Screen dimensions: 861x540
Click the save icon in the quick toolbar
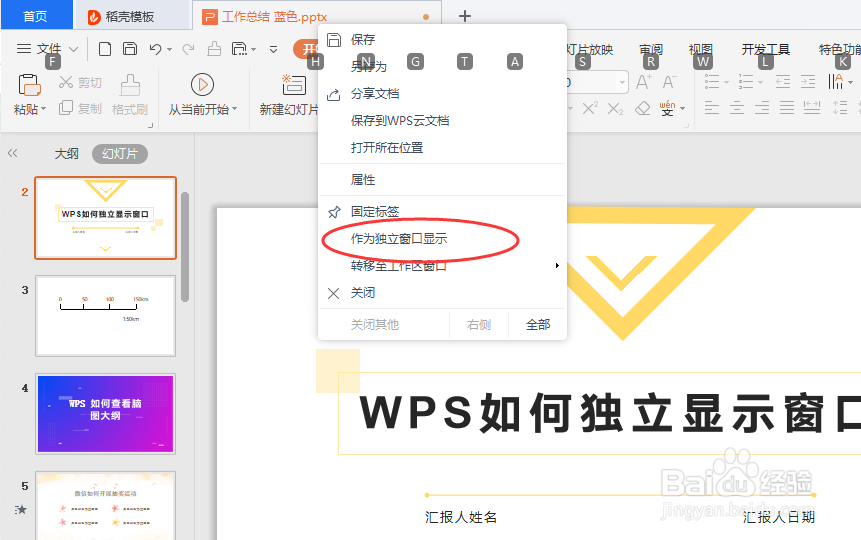(x=130, y=49)
